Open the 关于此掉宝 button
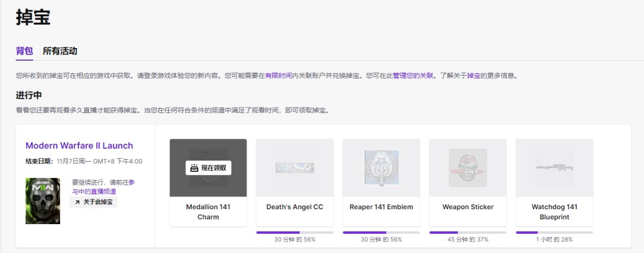This screenshot has width=644, height=253. pyautogui.click(x=93, y=202)
